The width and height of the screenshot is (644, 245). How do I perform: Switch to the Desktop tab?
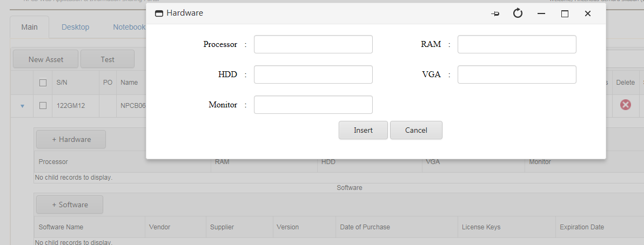75,27
